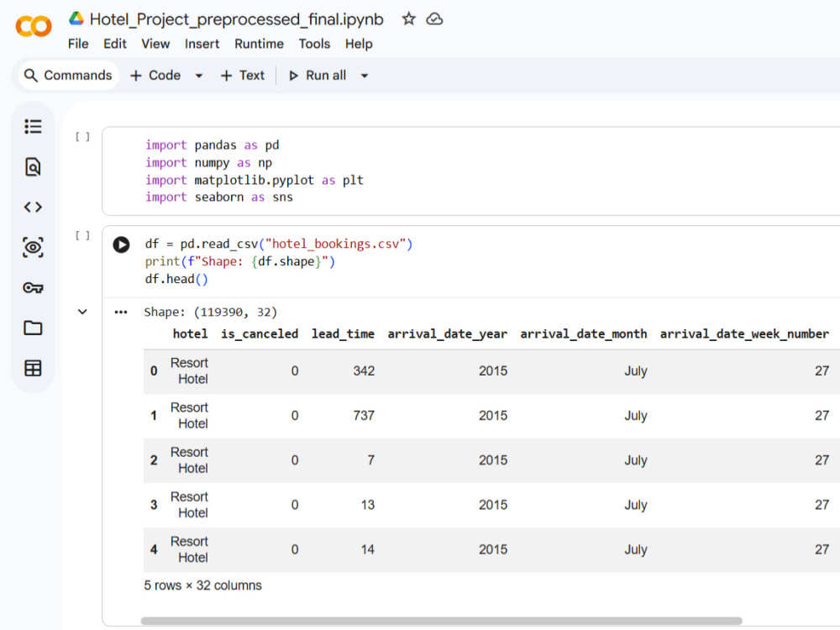Click the horizontal scrollbar of the output table
This screenshot has width=840, height=630.
click(442, 621)
